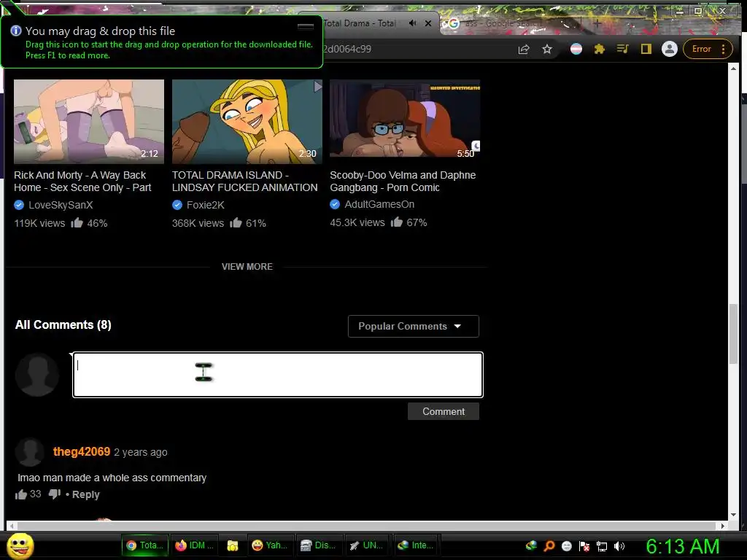Image resolution: width=747 pixels, height=560 pixels.
Task: Click the 6:13 AM taskbar clock
Action: point(683,546)
